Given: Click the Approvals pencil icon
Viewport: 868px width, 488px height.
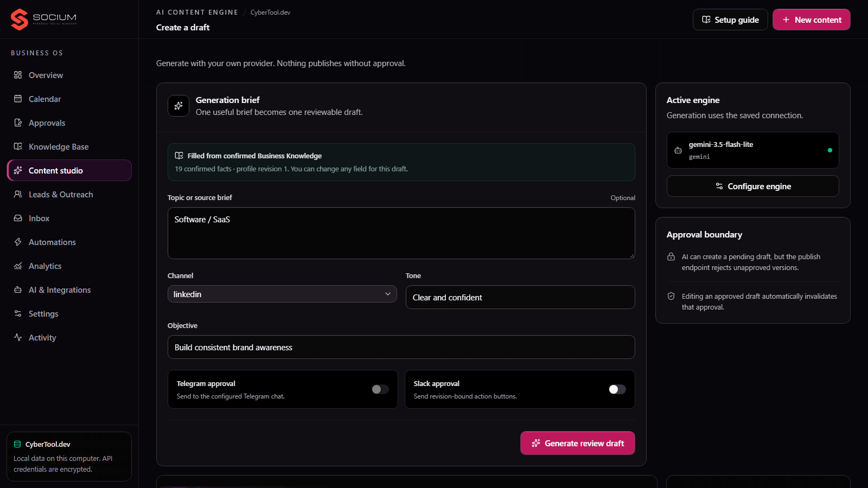Looking at the screenshot, I should point(18,123).
